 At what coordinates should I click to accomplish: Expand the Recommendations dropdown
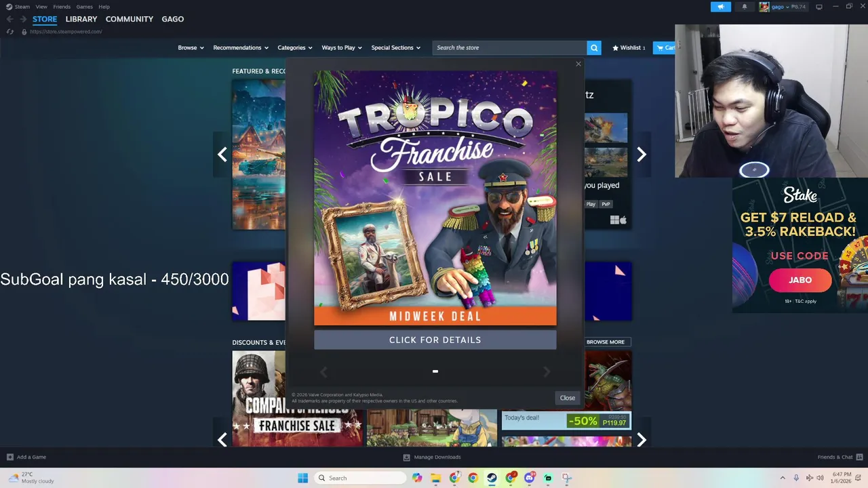[241, 47]
